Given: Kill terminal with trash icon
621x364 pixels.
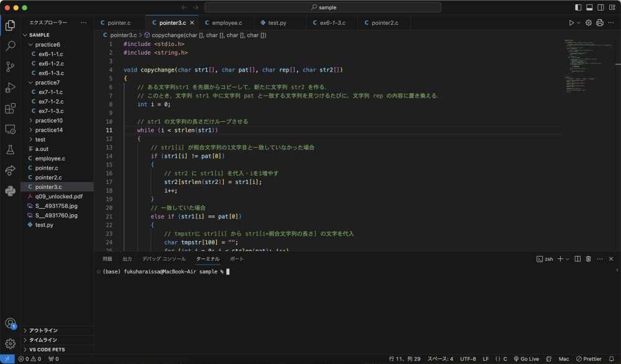Looking at the screenshot, I should click(x=589, y=259).
